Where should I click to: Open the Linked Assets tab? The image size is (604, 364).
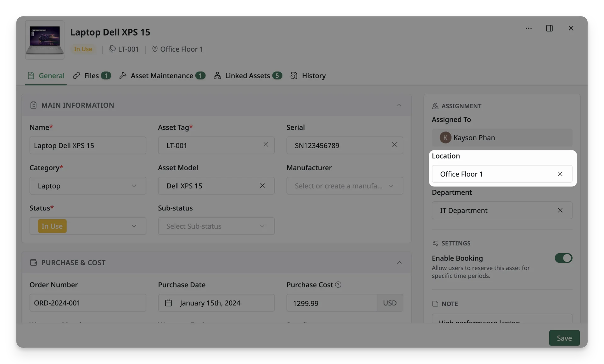[x=248, y=76]
